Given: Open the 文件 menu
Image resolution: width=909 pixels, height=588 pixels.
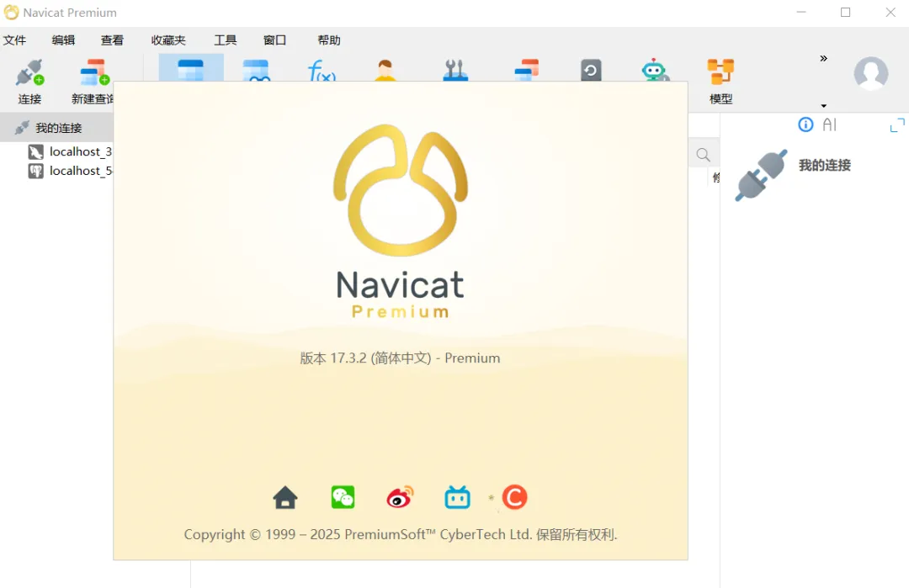Looking at the screenshot, I should [x=14, y=40].
